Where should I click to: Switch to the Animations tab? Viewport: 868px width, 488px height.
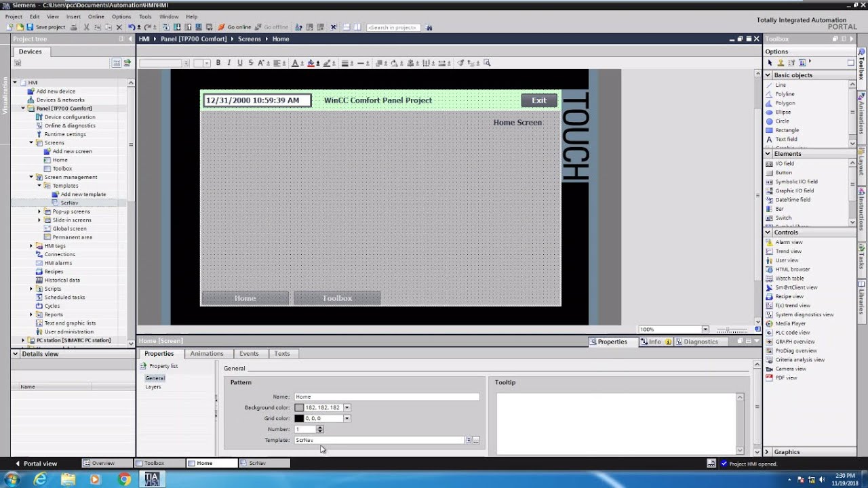click(x=207, y=354)
